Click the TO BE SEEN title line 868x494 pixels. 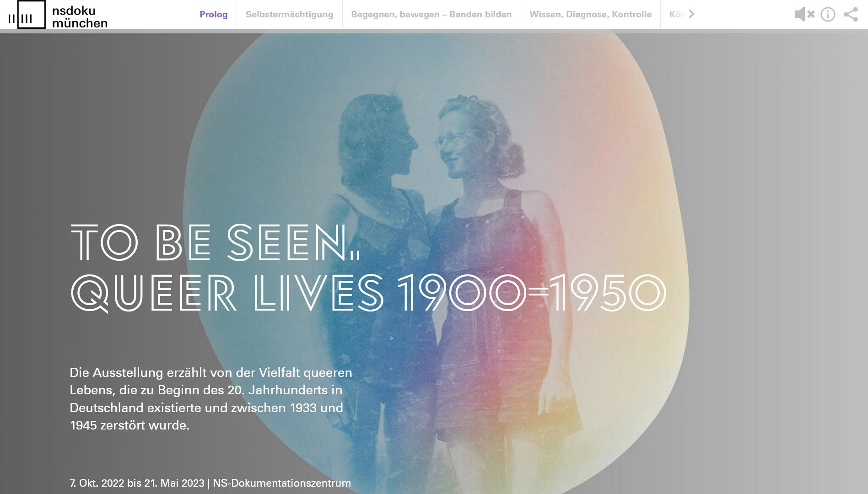216,242
